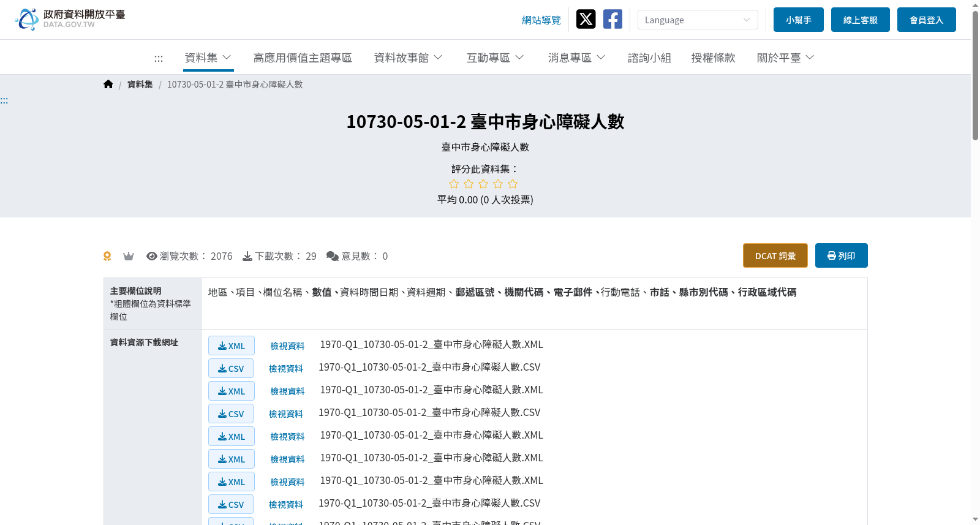This screenshot has width=980, height=525.
Task: Click the DATA.GOV.TW site logo
Action: 70,19
